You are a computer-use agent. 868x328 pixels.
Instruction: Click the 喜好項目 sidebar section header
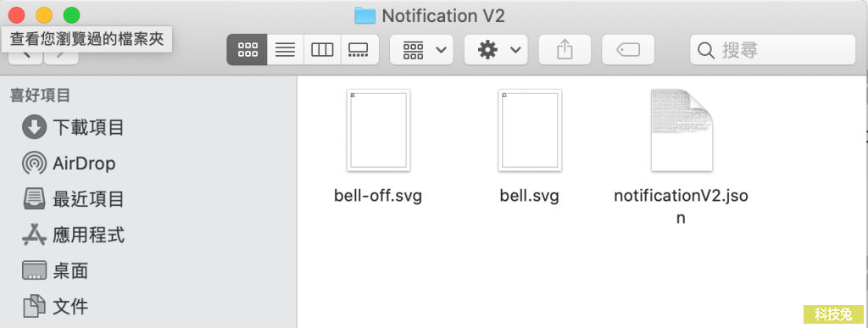pos(41,96)
